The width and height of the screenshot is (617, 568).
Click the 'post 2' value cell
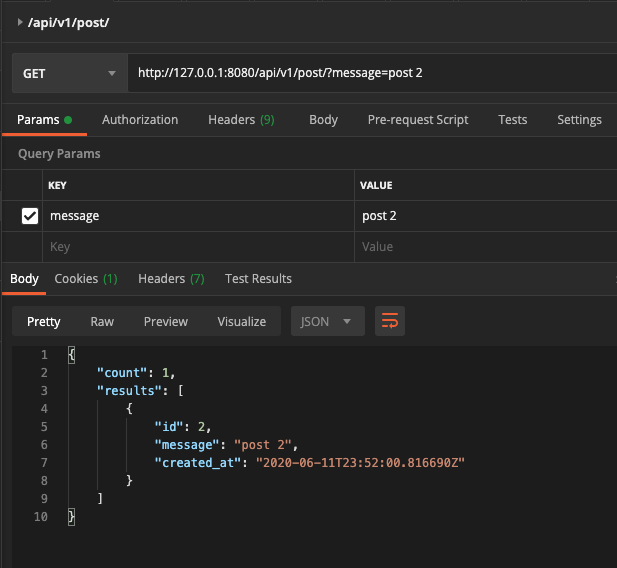click(486, 216)
